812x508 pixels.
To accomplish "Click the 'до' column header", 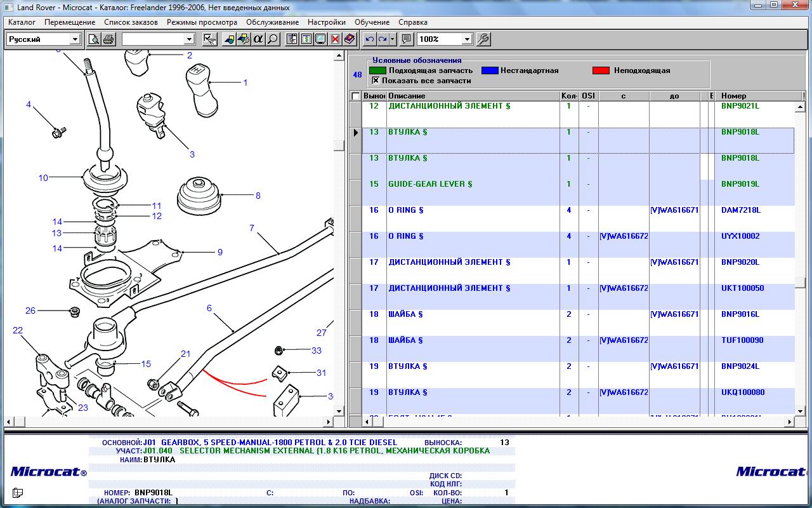I will 674,96.
